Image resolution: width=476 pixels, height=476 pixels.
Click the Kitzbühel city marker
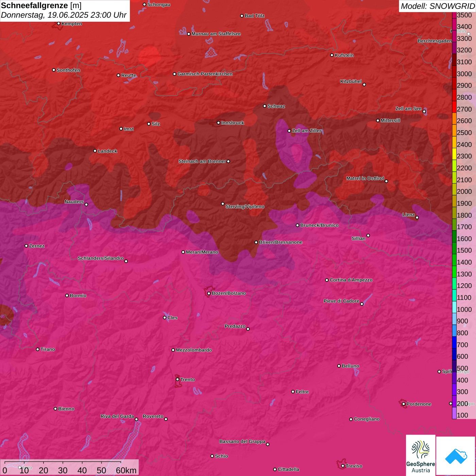click(x=364, y=85)
